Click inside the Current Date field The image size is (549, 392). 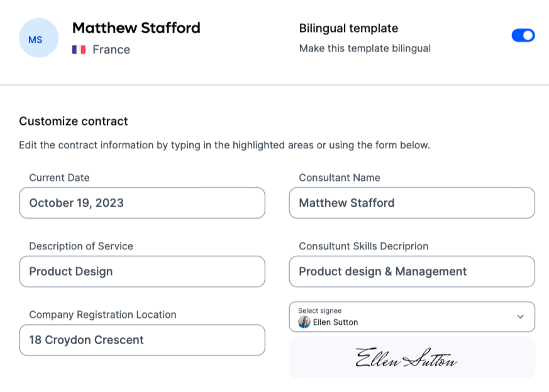coord(141,203)
